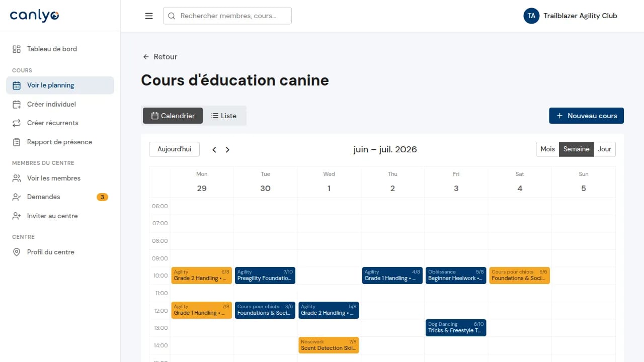Open the TA account avatar

(531, 16)
